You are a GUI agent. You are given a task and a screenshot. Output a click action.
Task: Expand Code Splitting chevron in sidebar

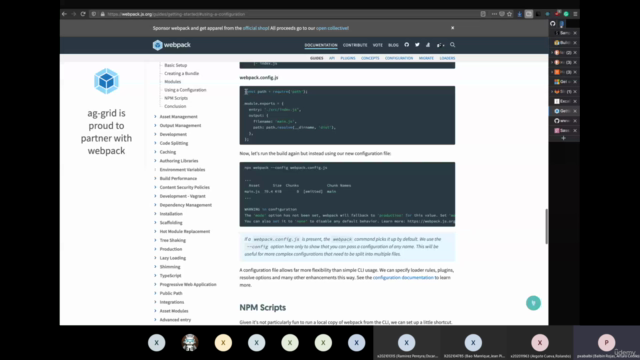(x=155, y=143)
